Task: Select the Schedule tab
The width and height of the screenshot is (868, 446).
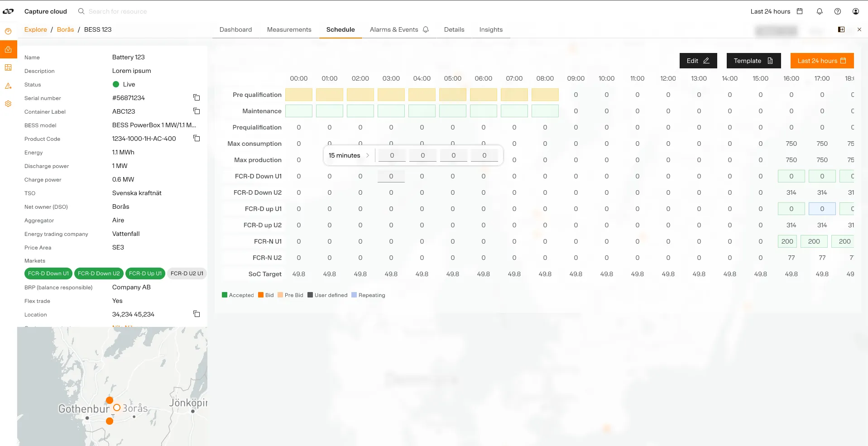Action: pos(340,29)
